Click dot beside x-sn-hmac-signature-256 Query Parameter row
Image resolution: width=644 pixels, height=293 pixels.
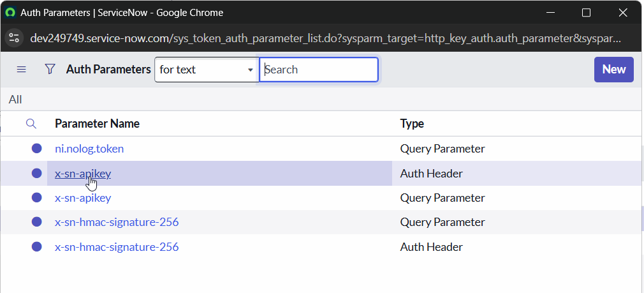tap(36, 223)
